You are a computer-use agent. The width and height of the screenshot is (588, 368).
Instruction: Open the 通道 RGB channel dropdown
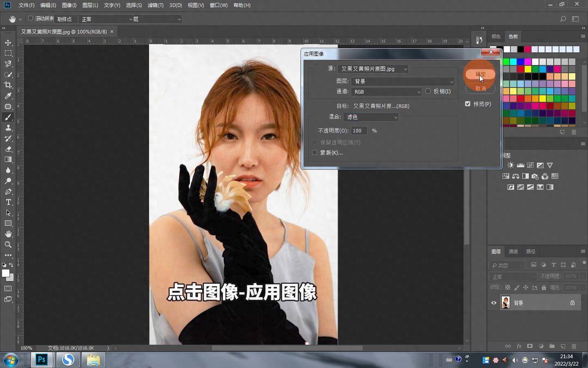(386, 92)
